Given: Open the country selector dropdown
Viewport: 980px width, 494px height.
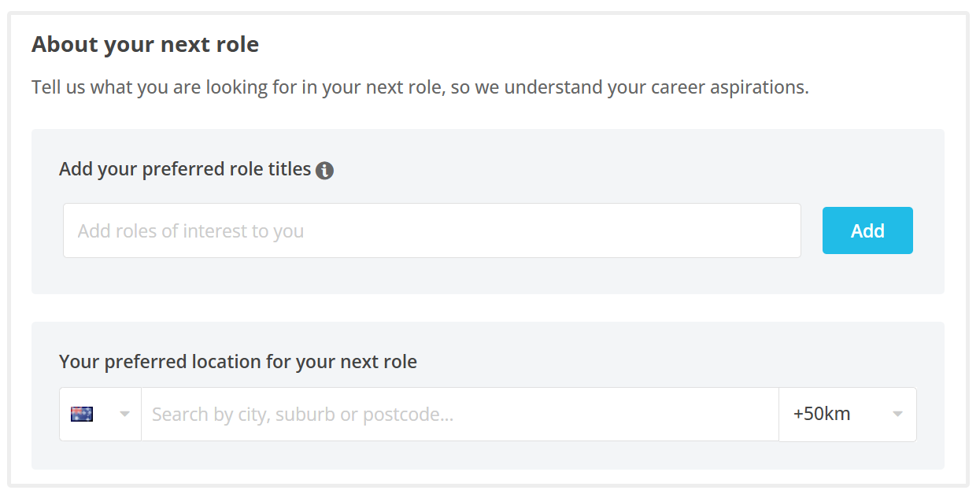Looking at the screenshot, I should (x=100, y=415).
